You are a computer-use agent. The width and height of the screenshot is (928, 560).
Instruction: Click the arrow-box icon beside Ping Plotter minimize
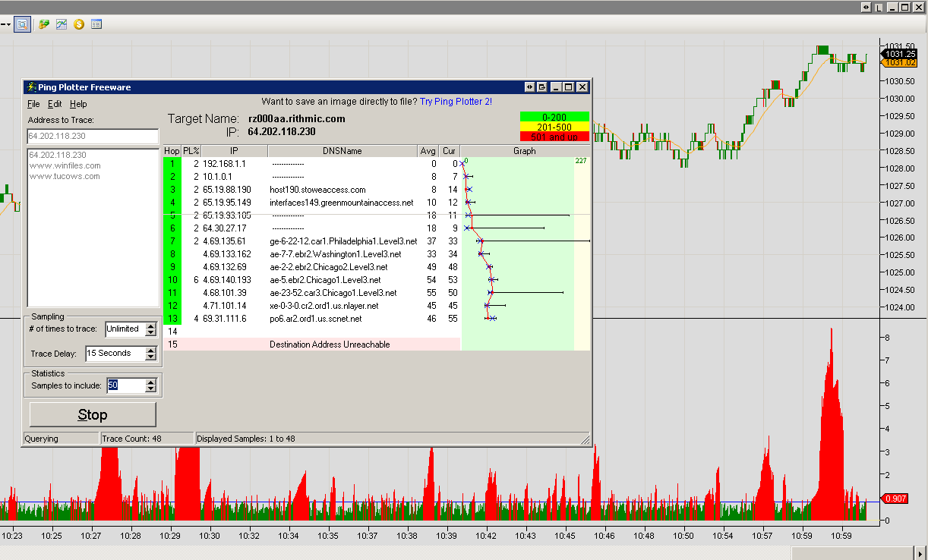(542, 87)
